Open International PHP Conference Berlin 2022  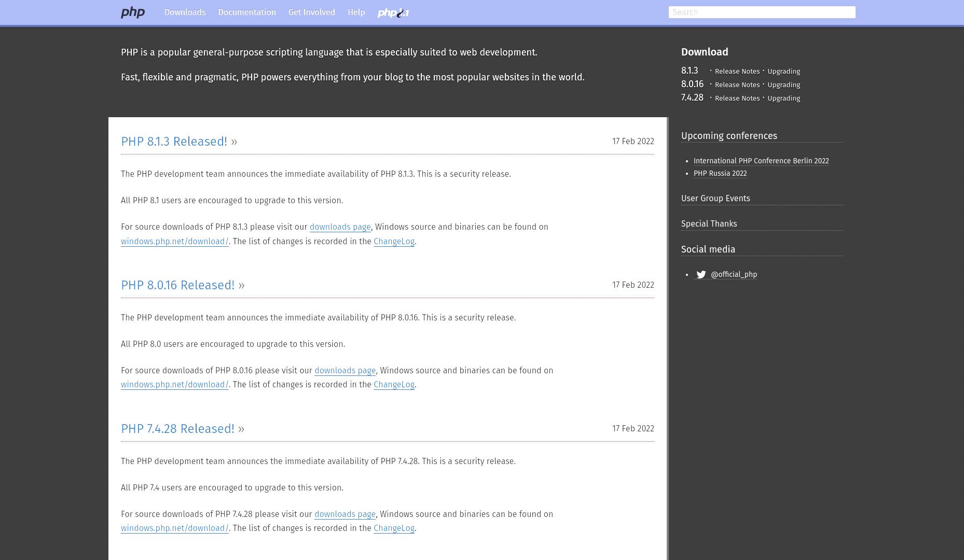coord(761,161)
